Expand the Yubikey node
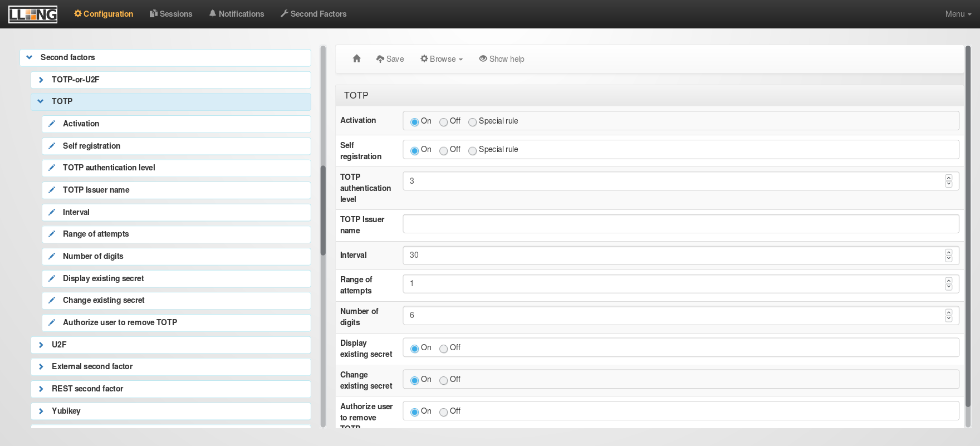This screenshot has width=980, height=446. tap(41, 411)
